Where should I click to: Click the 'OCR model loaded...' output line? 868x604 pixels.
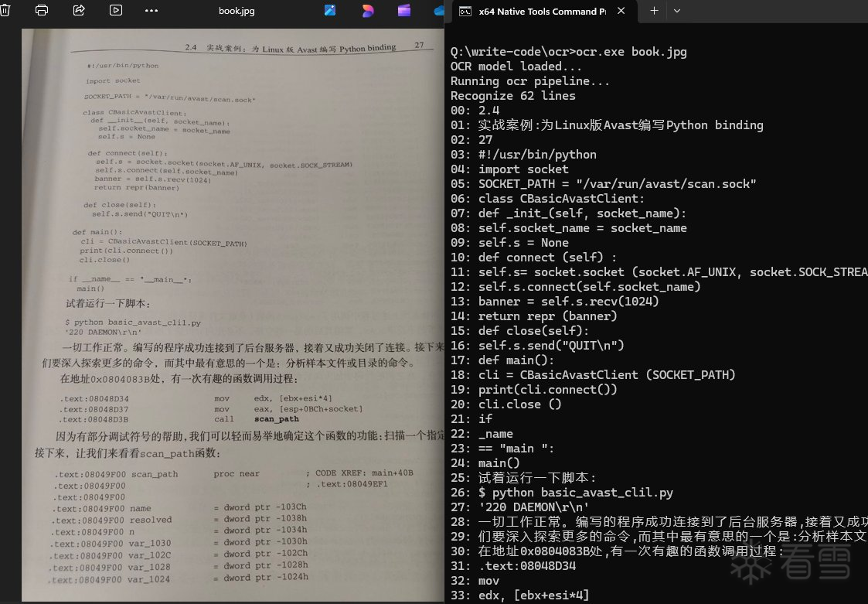click(516, 67)
